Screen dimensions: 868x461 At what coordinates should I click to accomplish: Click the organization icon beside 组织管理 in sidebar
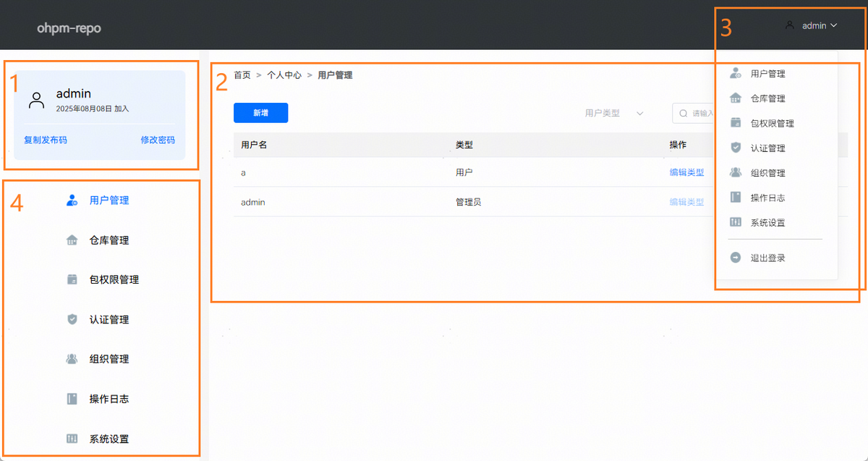coord(72,359)
